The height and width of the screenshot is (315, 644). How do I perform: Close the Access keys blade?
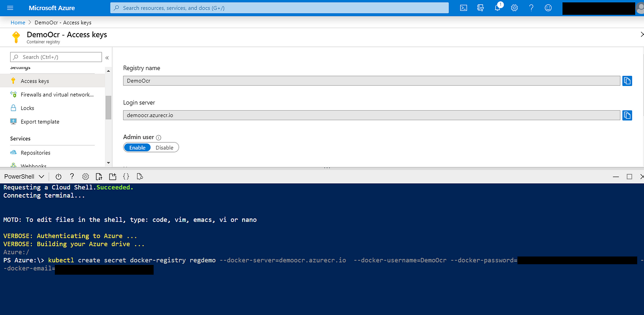pyautogui.click(x=642, y=34)
